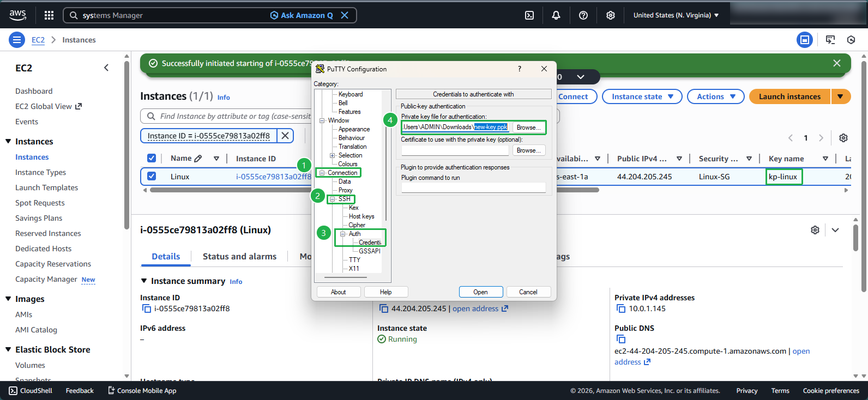The height and width of the screenshot is (400, 868).
Task: Open Console Mobile App link in footer
Action: coord(142,391)
